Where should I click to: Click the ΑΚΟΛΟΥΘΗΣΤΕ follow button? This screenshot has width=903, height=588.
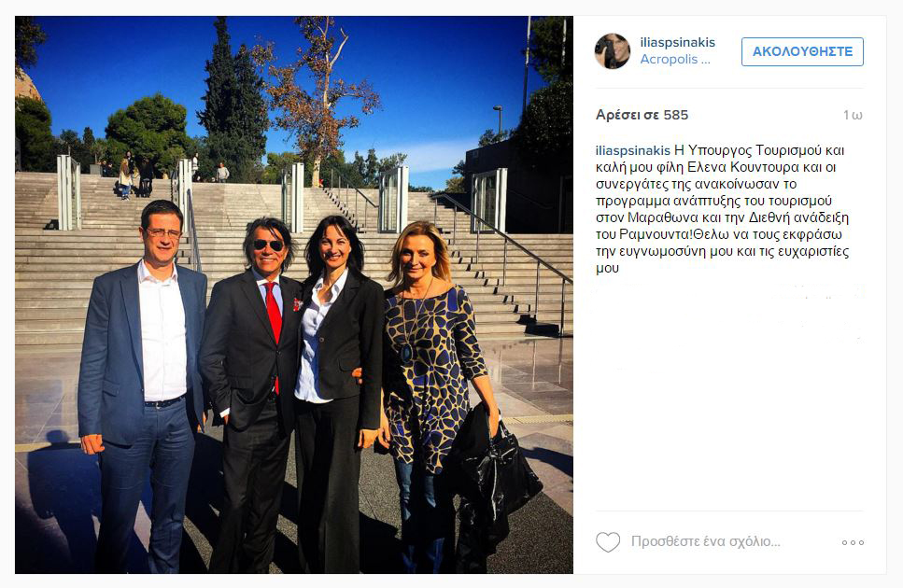pyautogui.click(x=802, y=51)
